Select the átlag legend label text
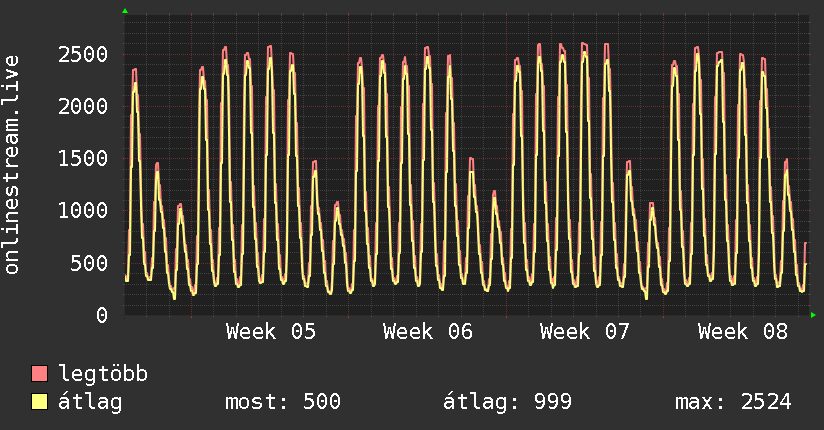Viewport: 824px width, 430px height. (90, 402)
